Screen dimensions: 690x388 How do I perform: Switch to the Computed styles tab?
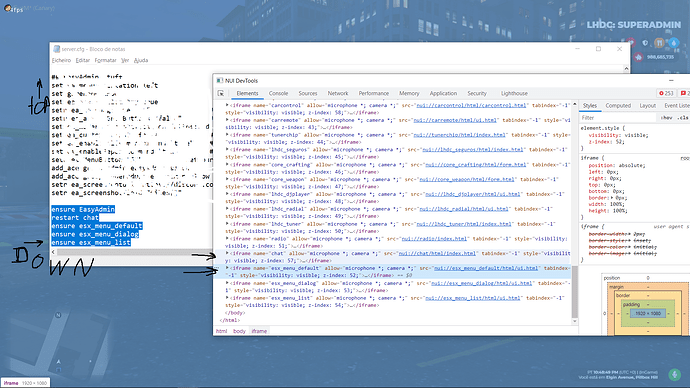(618, 106)
